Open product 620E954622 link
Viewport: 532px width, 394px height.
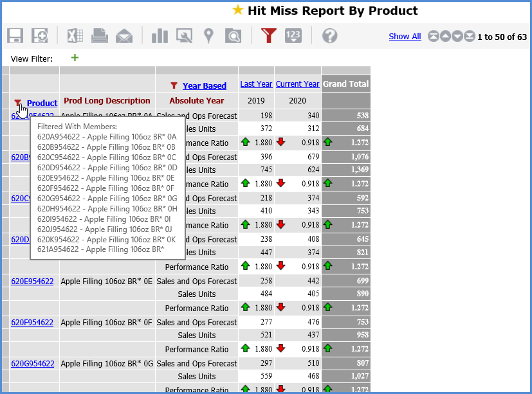(x=32, y=281)
